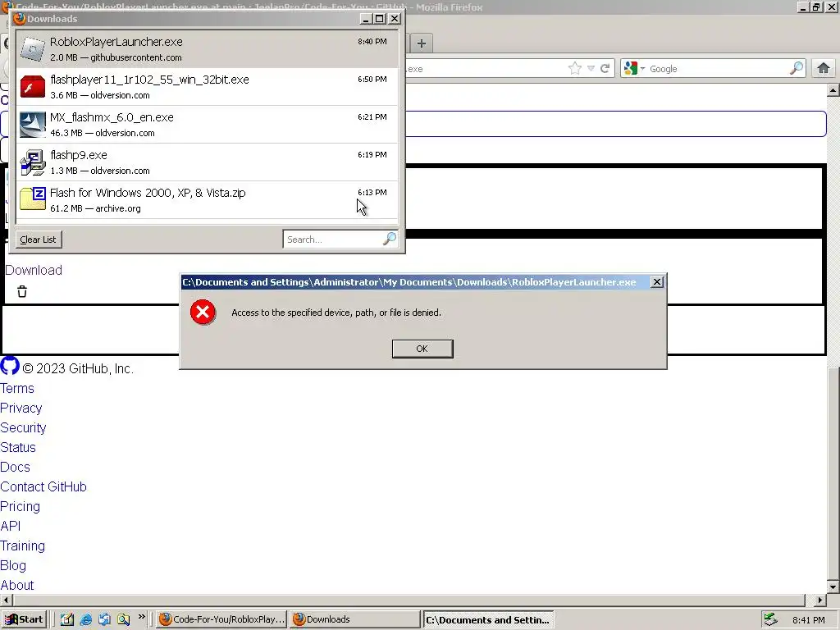Click the magnifier icon in Downloads search
The height and width of the screenshot is (630, 840).
(390, 239)
